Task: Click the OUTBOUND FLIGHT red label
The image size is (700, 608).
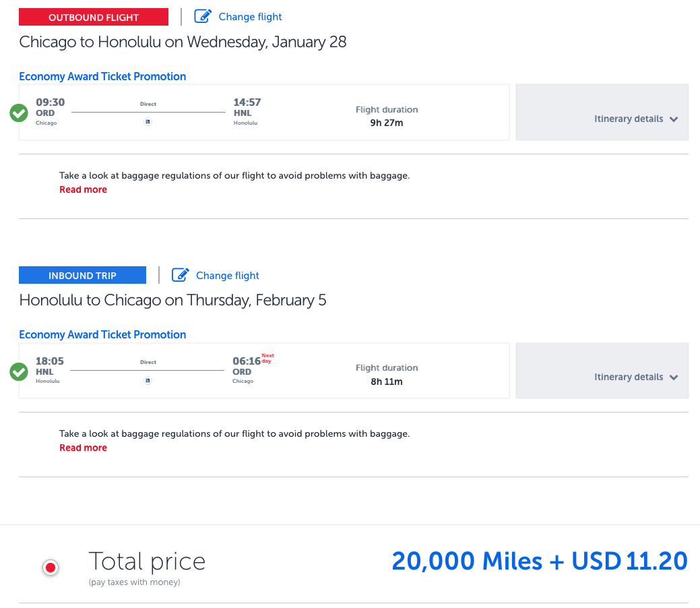Action: coord(94,17)
